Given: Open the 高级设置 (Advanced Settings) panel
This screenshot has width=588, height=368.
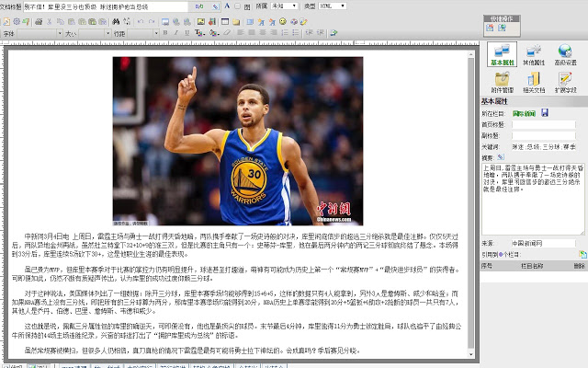Looking at the screenshot, I should click(x=565, y=55).
